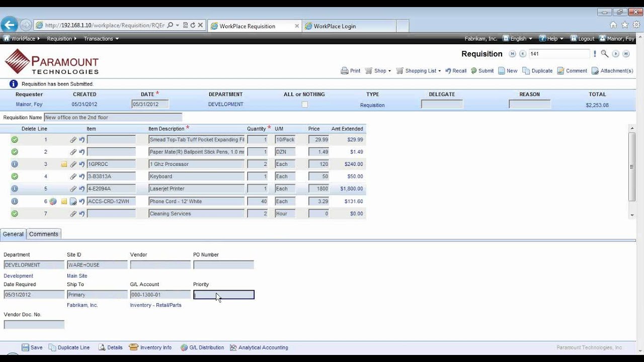Screen dimensions: 644x362
Task: Click the attachment document icon on line 6
Action: 73,202
